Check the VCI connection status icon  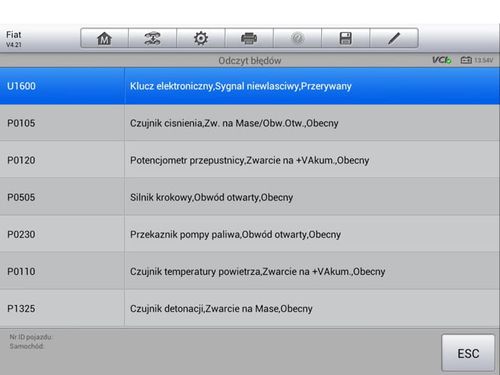(x=442, y=60)
